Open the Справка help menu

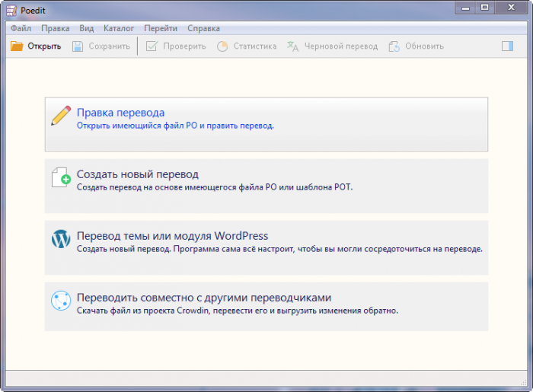pos(203,28)
